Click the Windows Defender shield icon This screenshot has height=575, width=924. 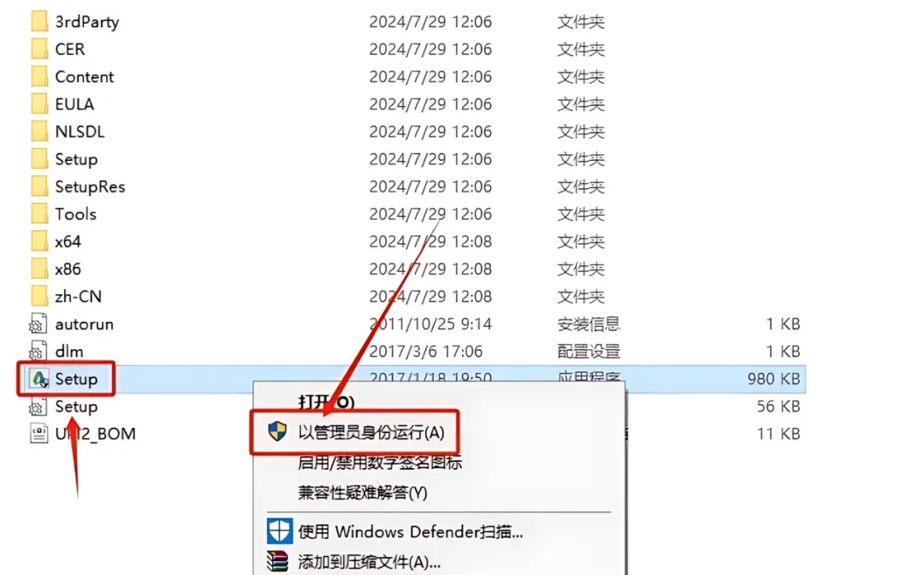(279, 531)
